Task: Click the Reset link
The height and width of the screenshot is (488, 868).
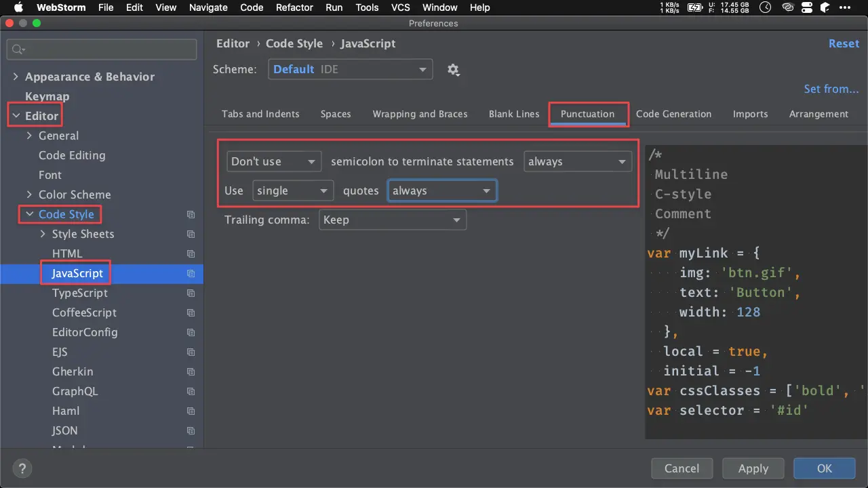Action: point(844,43)
